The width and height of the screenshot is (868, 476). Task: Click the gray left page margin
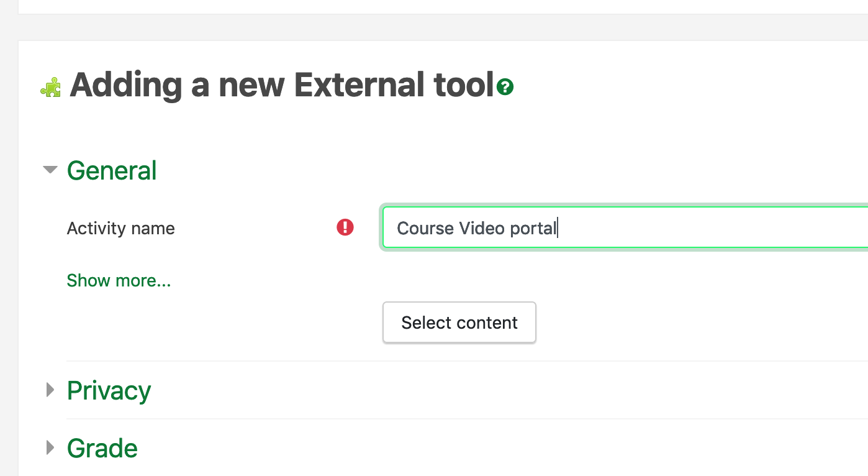click(9, 249)
